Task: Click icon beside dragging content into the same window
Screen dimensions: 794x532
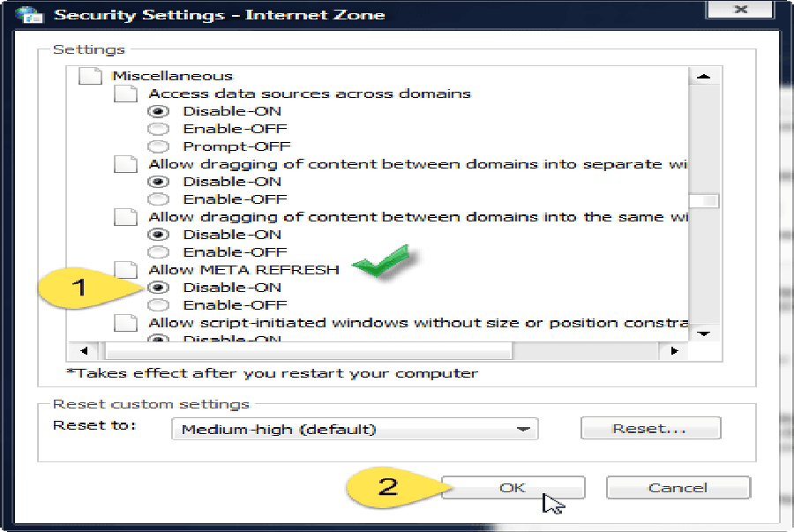Action: [125, 217]
